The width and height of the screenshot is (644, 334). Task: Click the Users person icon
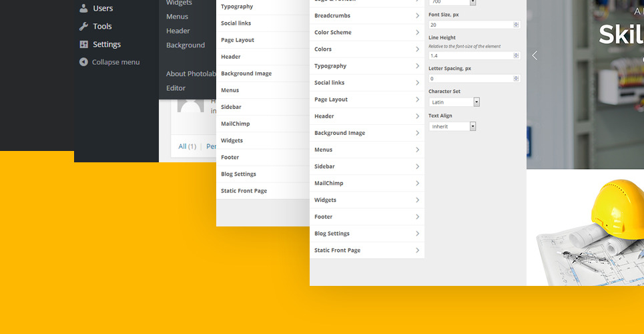(83, 9)
